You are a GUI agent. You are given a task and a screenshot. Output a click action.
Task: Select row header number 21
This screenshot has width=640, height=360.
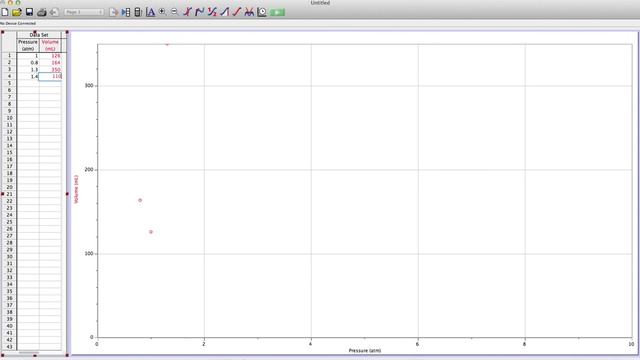tap(9, 194)
